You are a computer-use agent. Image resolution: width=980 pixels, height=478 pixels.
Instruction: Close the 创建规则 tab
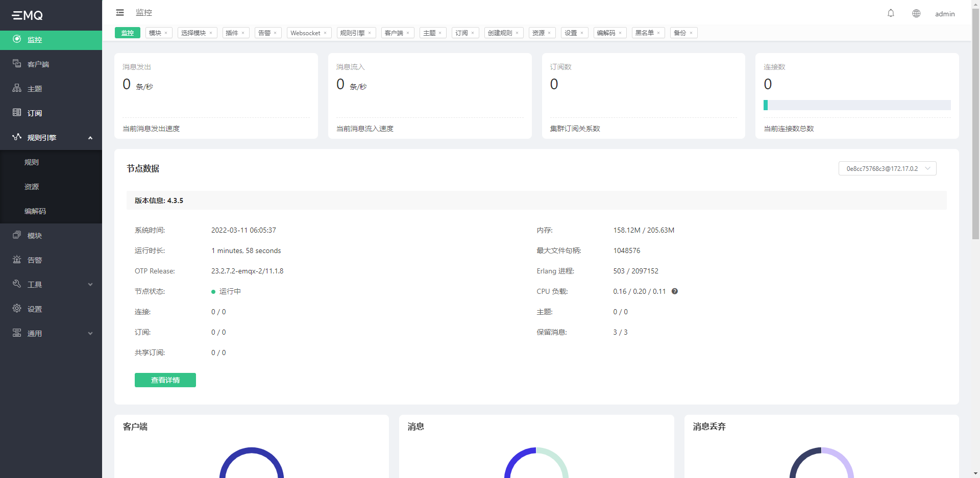click(517, 33)
